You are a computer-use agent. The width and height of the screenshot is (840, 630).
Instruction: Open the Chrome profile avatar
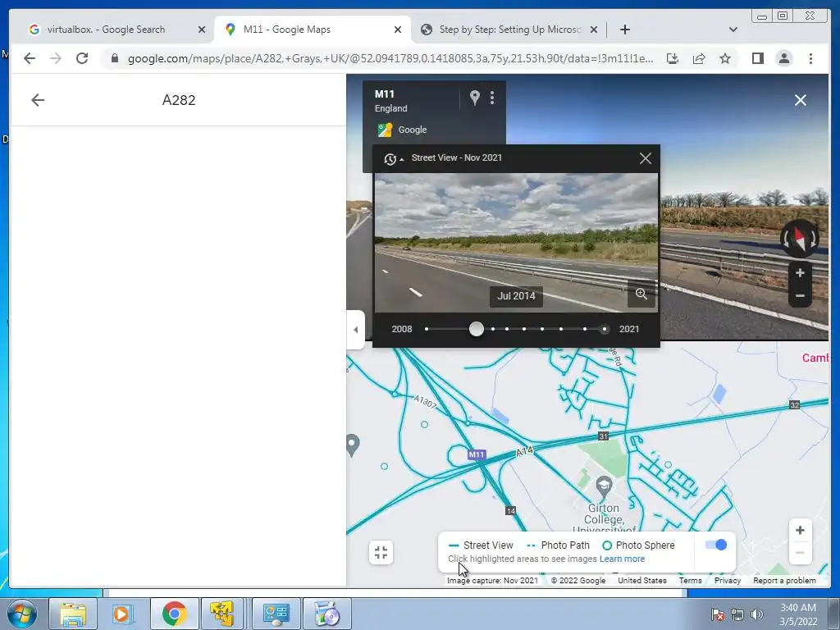pyautogui.click(x=783, y=58)
